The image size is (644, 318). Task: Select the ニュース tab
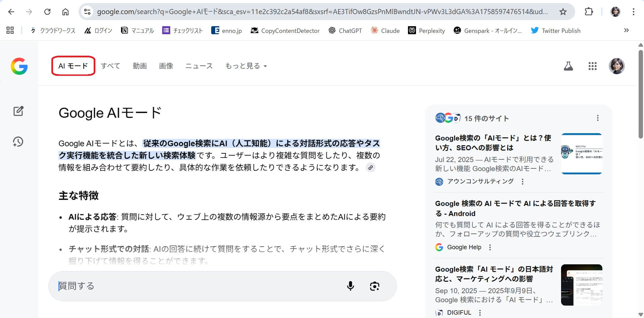click(x=199, y=66)
